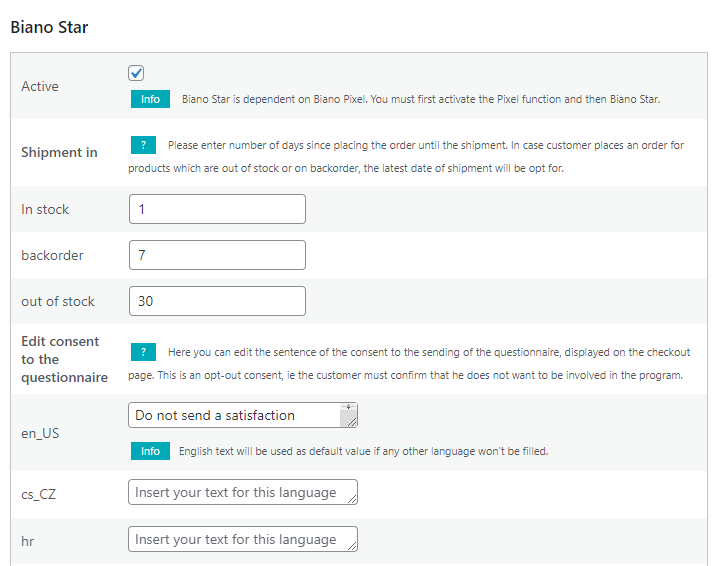Click the In stock label
The image size is (715, 566).
[45, 209]
